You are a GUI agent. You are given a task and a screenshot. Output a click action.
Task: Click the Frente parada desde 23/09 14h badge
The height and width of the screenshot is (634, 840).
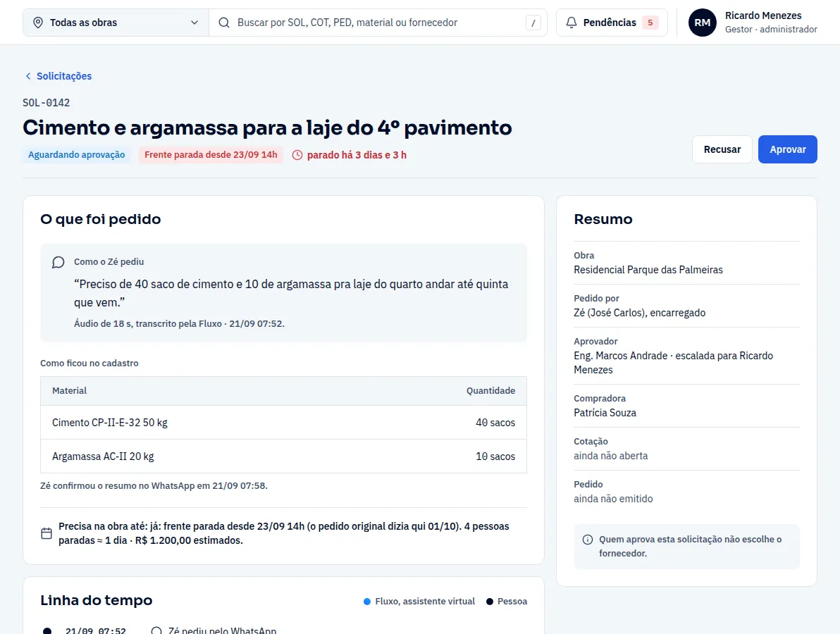coord(211,155)
